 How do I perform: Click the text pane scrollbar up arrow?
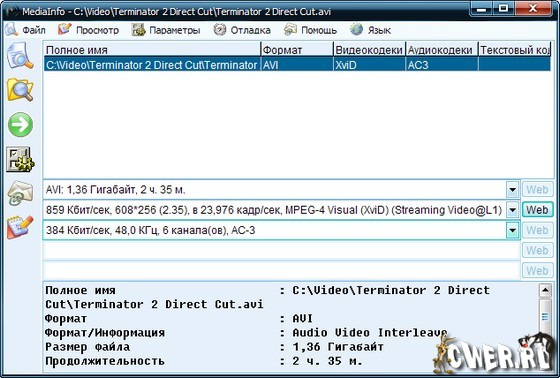545,290
